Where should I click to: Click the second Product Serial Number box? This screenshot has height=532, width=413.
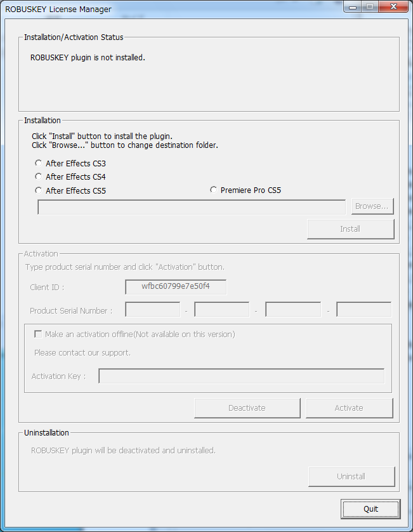pos(222,309)
